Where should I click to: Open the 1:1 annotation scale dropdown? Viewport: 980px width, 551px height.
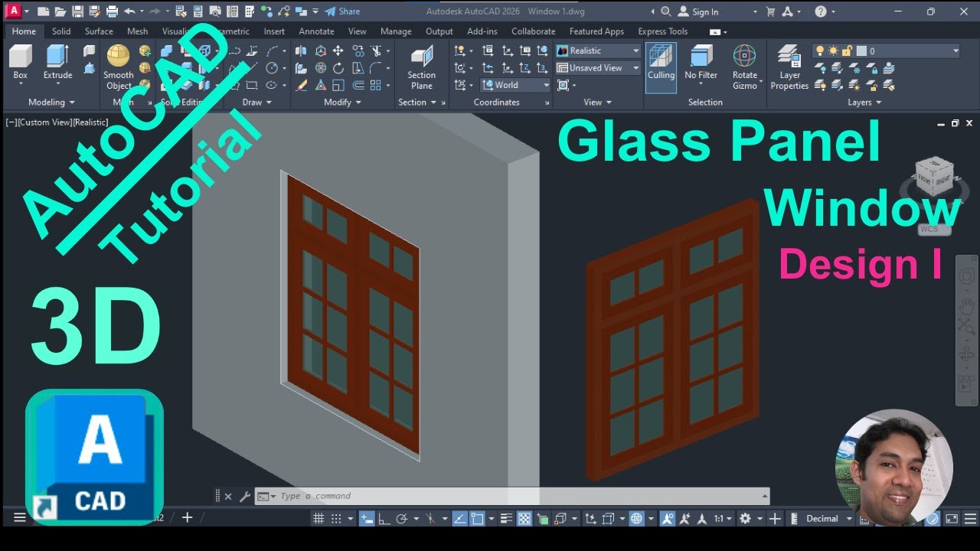[x=723, y=519]
